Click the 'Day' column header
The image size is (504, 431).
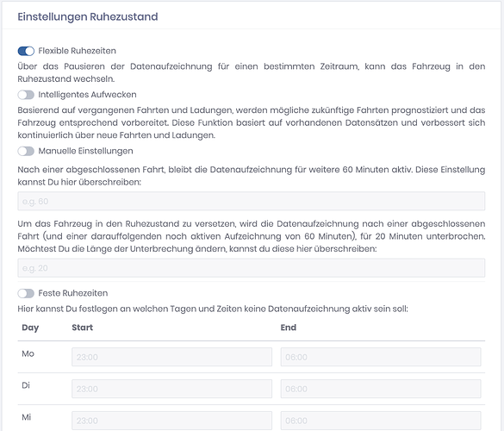coord(30,328)
